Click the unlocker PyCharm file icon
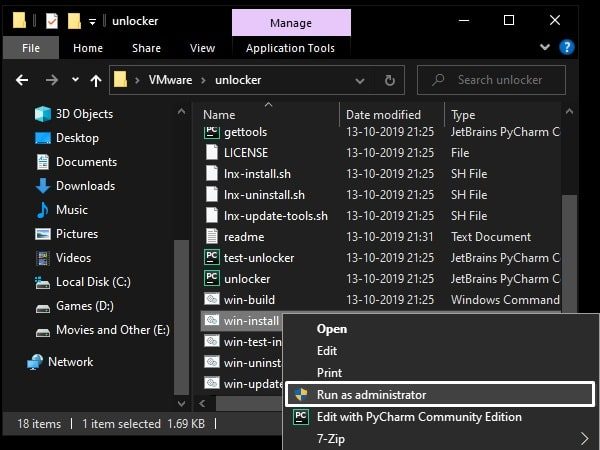The height and width of the screenshot is (450, 600). click(212, 278)
